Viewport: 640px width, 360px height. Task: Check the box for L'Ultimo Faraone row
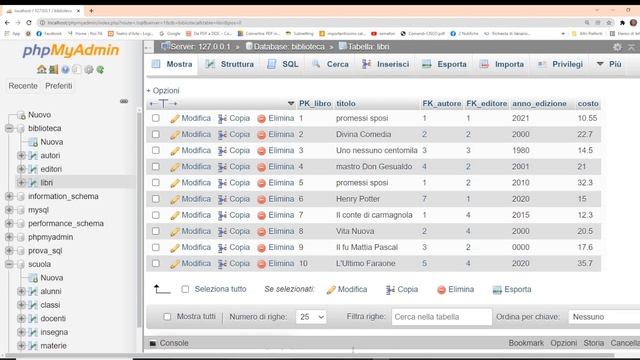pyautogui.click(x=156, y=263)
